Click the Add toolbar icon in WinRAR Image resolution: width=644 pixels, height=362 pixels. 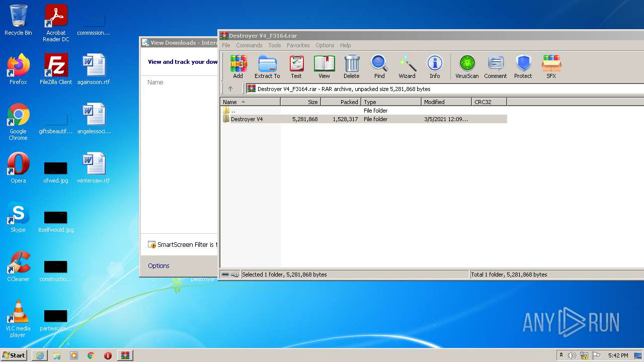point(238,67)
